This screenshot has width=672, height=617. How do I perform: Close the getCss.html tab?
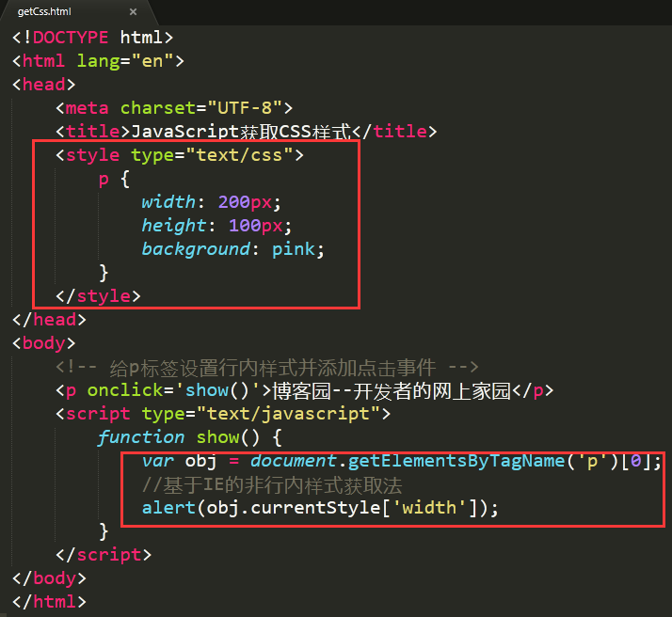click(134, 12)
